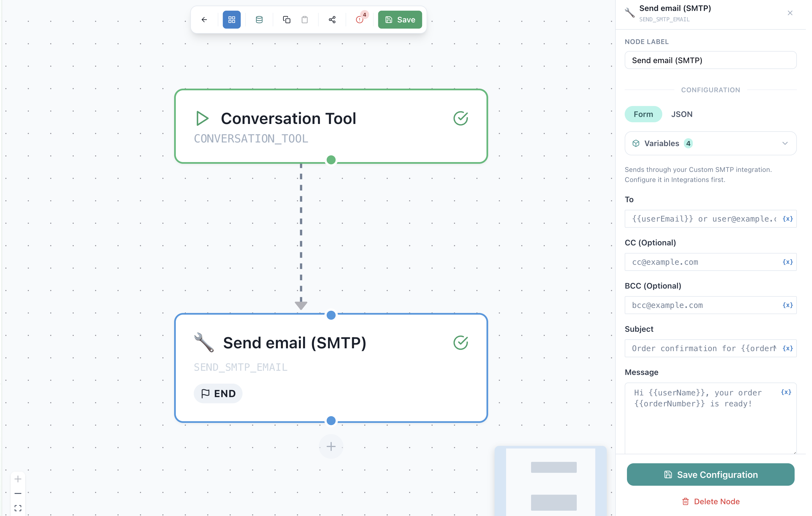This screenshot has width=812, height=516.
Task: Select the Conversation Tool node title
Action: (288, 118)
